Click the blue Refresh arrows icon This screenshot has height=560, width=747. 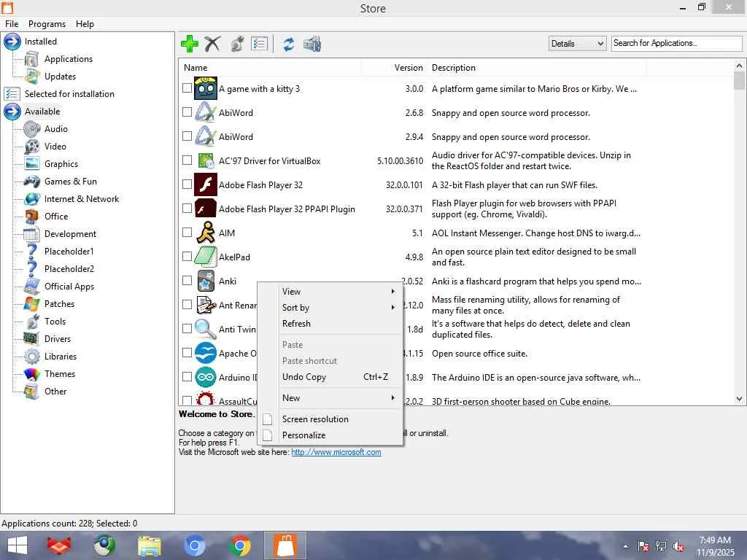click(288, 44)
